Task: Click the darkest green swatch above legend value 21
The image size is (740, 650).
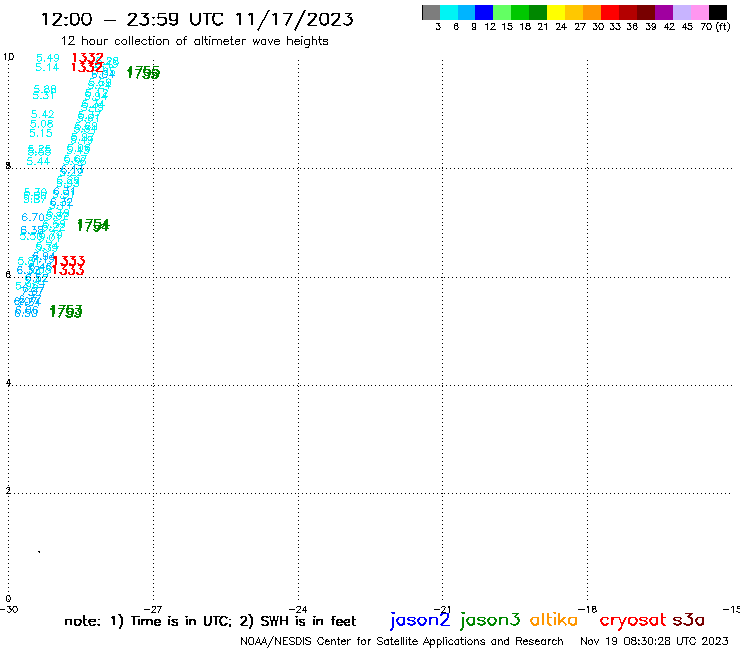Action: click(x=538, y=12)
